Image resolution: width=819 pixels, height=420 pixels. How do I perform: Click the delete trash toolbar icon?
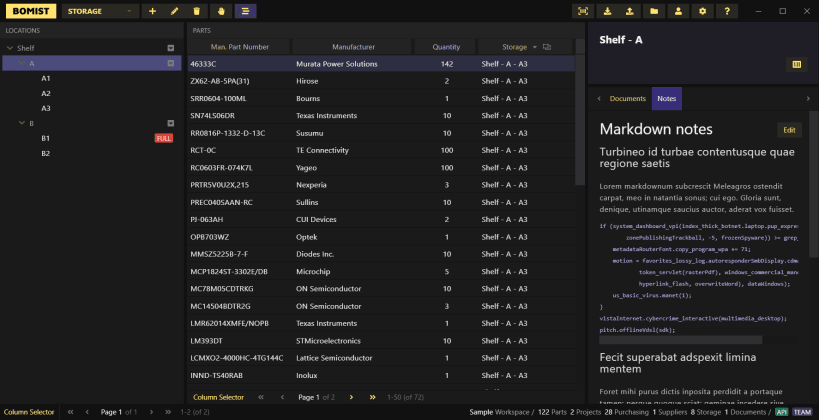[196, 11]
